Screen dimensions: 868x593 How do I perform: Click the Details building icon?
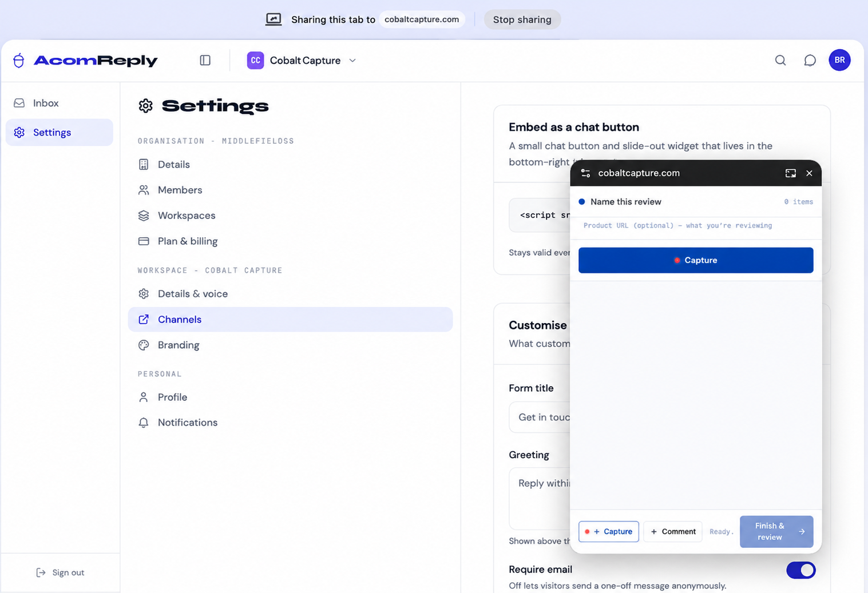click(x=144, y=164)
